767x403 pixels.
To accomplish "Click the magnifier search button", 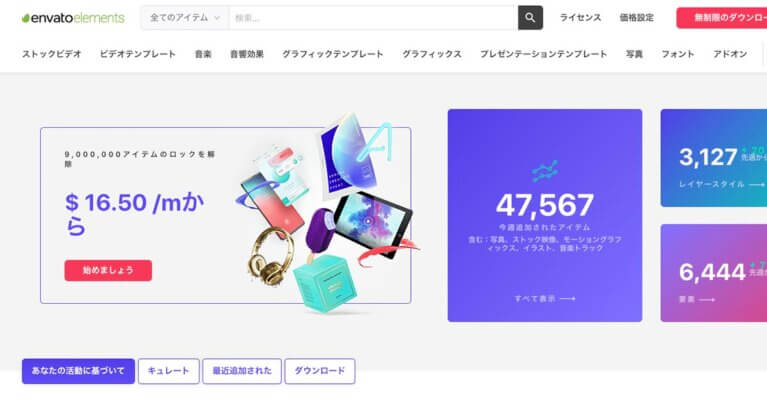I will tap(530, 18).
